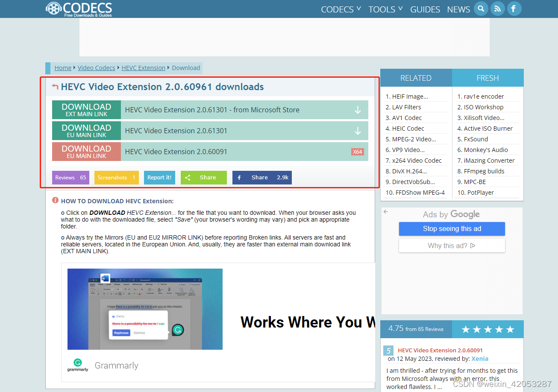Viewport: 558px width, 392px height.
Task: Open Monkey's Audio link
Action: click(486, 150)
